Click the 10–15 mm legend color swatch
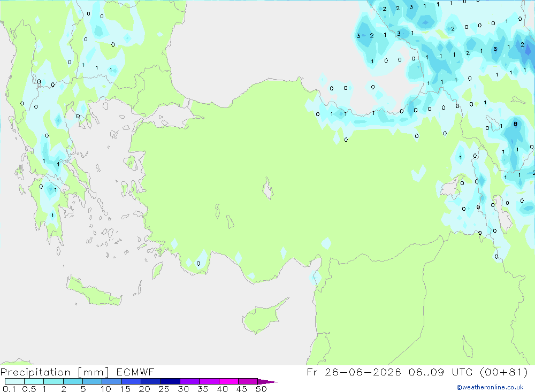The width and height of the screenshot is (535, 392). (112, 381)
